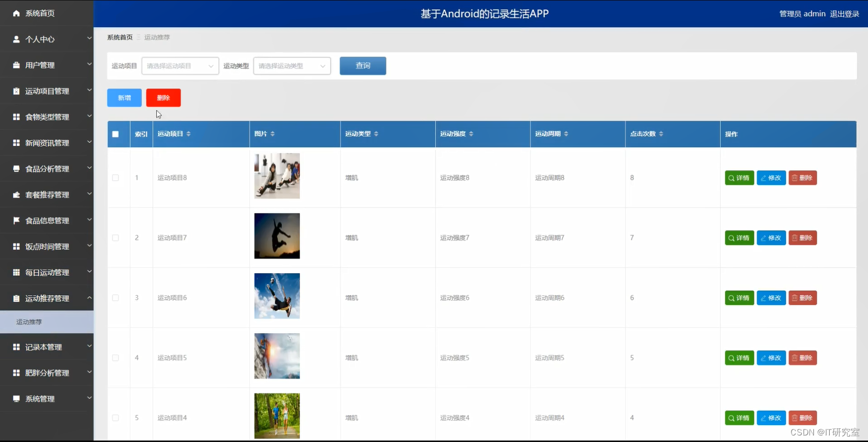This screenshot has width=868, height=442.
Task: Open 系统首页 in sidebar
Action: coord(47,13)
